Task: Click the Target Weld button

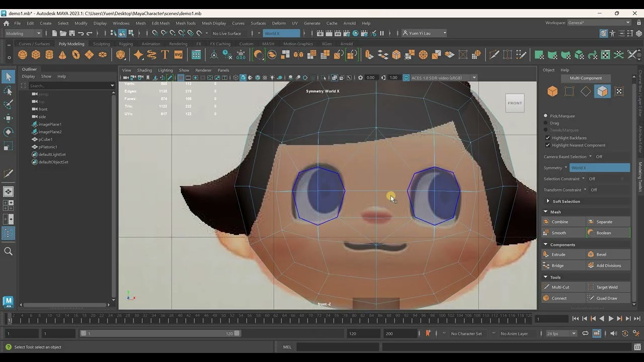Action: [x=608, y=287]
